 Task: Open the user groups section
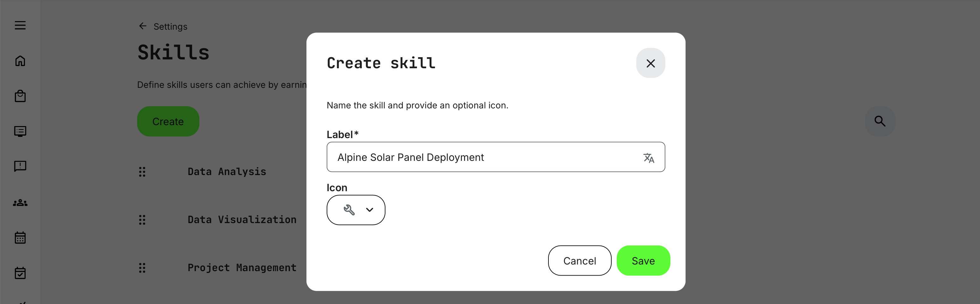click(20, 202)
